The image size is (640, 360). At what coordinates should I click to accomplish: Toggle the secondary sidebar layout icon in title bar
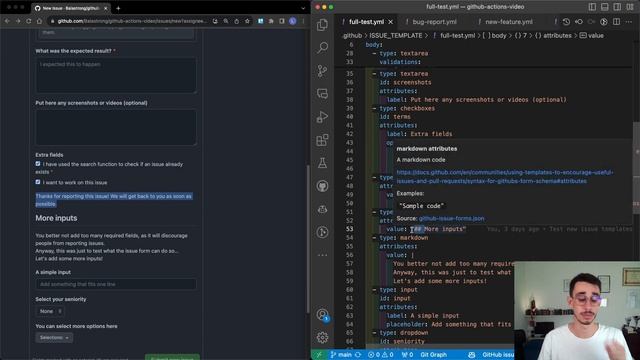point(617,7)
